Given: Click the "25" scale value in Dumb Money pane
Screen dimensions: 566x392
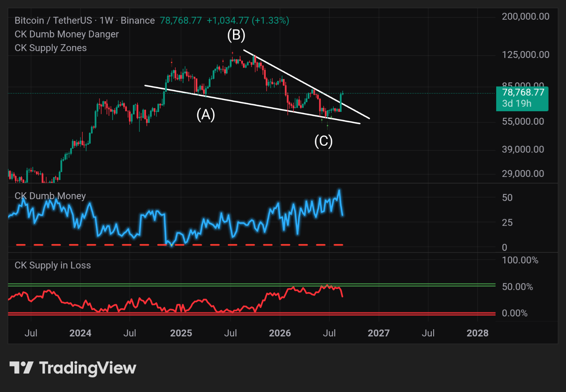Looking at the screenshot, I should point(507,223).
